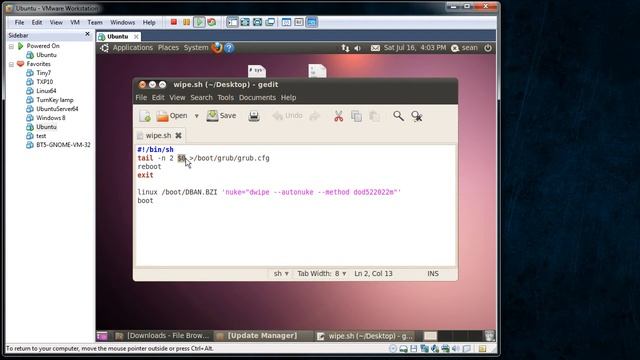Viewport: 640px width, 360px height.
Task: Click the Copy icon in gedit toolbar
Action: tap(356, 116)
